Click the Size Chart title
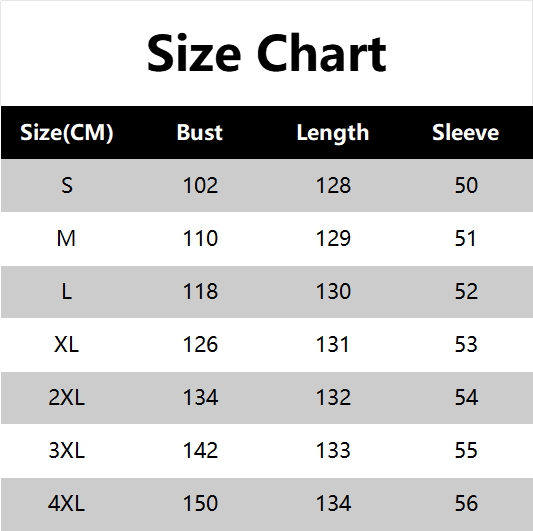 point(266,53)
